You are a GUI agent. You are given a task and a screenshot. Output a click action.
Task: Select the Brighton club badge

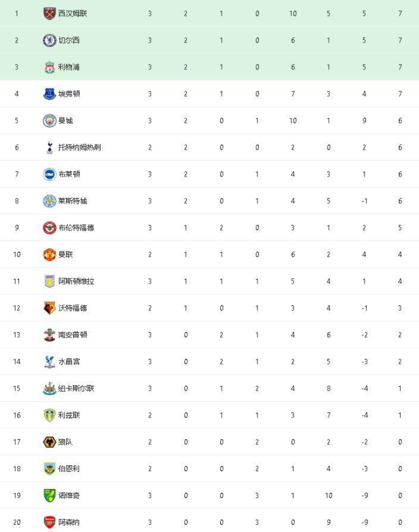[x=50, y=174]
